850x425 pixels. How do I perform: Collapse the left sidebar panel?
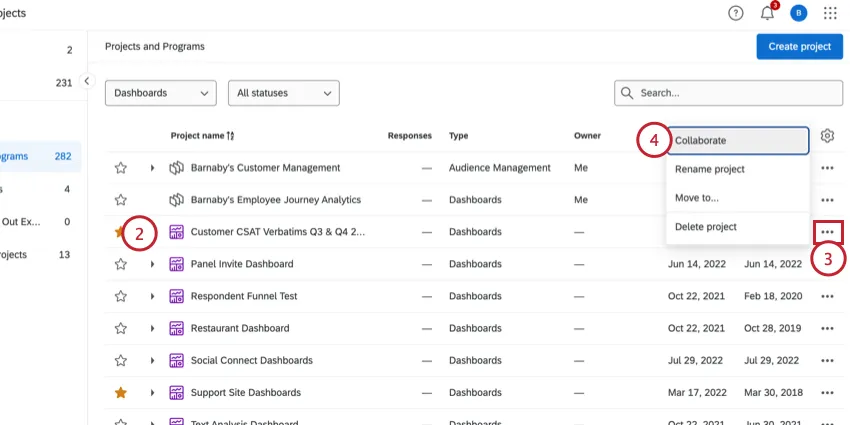click(x=87, y=81)
